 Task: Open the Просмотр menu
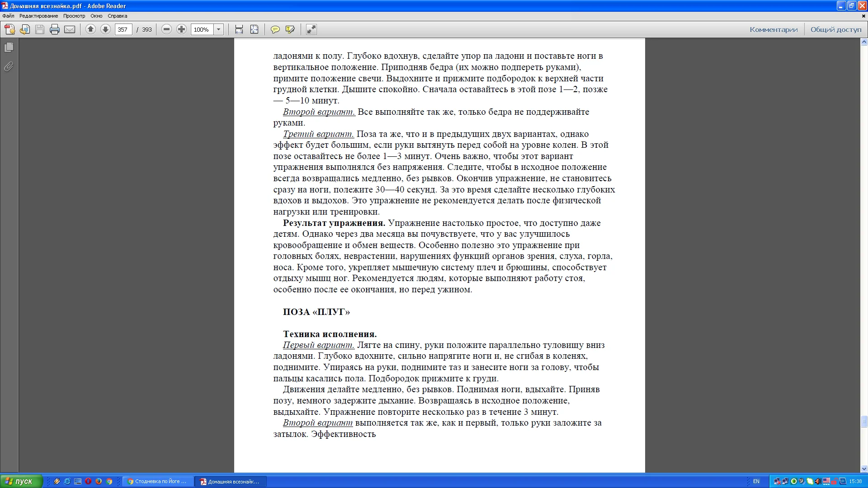pos(74,16)
